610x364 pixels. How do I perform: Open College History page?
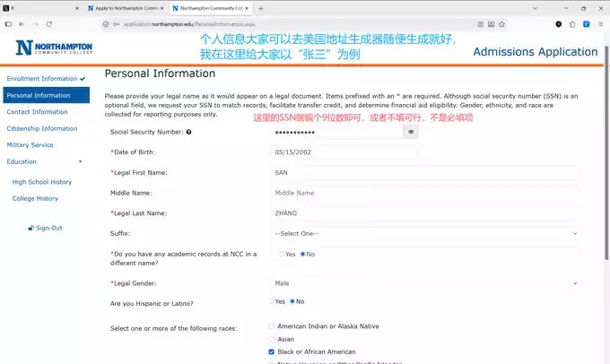pos(35,198)
